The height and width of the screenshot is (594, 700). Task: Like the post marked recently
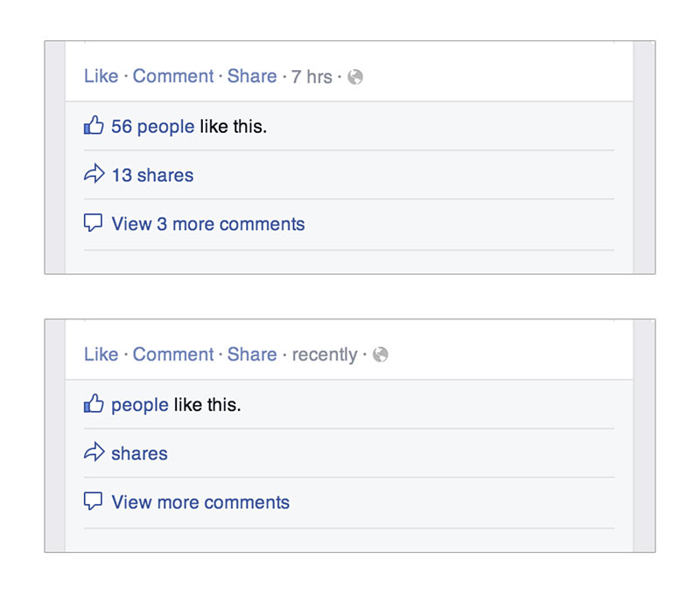[x=101, y=354]
